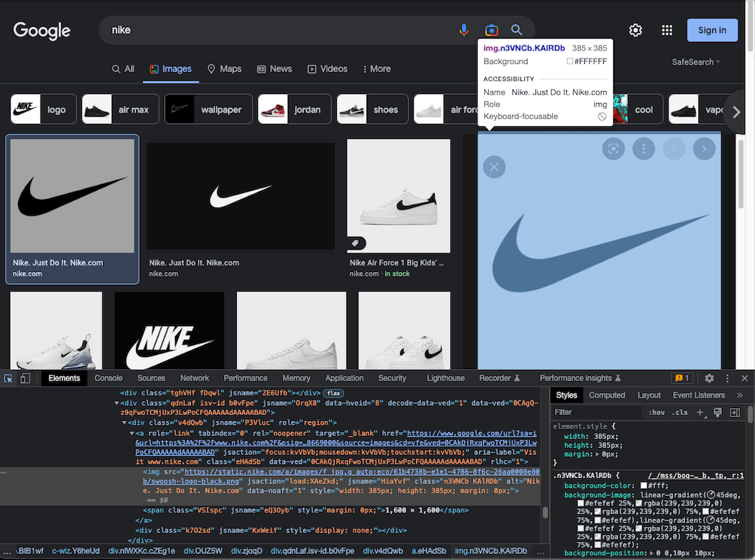Click first #efefef gradient color swatch

(x=581, y=503)
